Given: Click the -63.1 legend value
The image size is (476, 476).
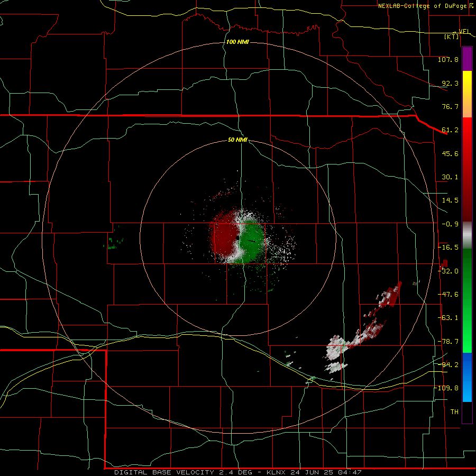Looking at the screenshot, I should pos(448,318).
